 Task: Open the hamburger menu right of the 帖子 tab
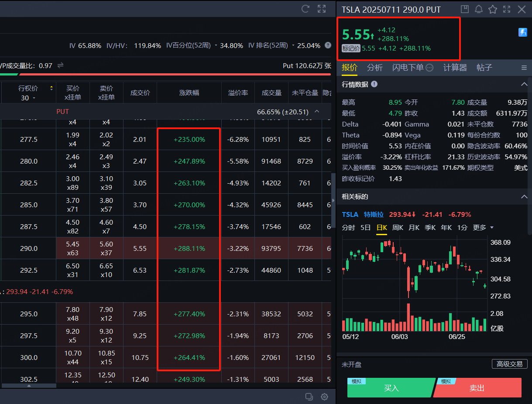[524, 68]
